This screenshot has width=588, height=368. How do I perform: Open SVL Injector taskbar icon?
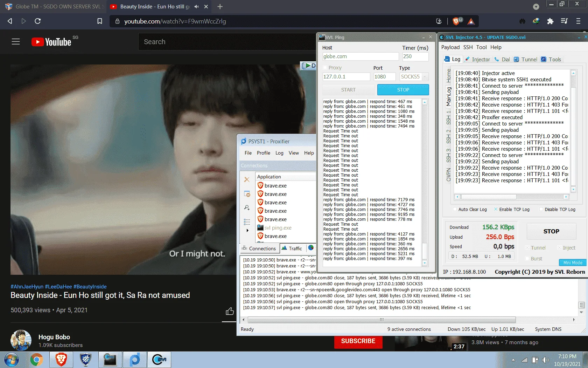159,360
